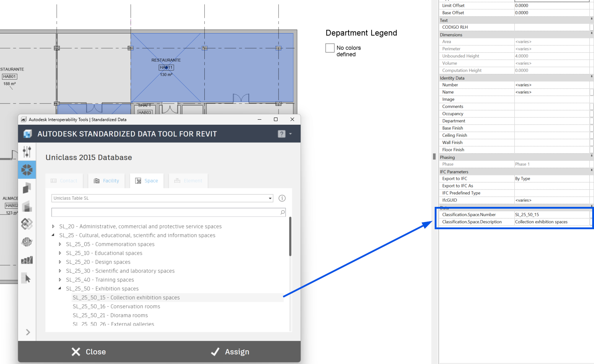
Task: Click the Comments property value field
Action: [x=552, y=106]
